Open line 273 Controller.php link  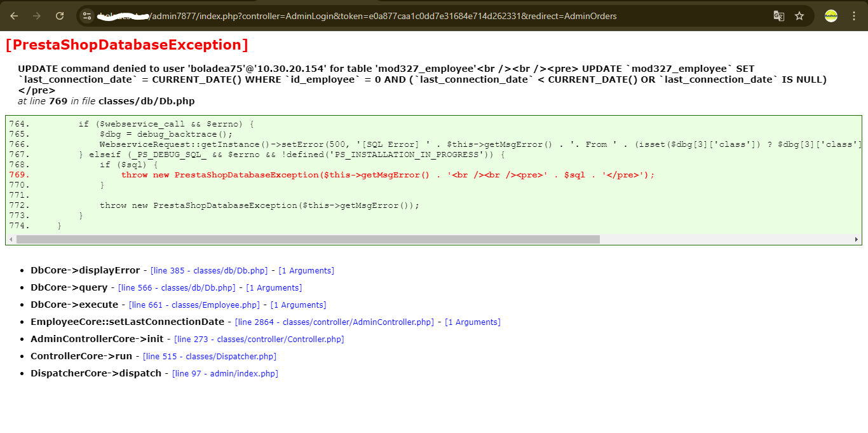259,340
